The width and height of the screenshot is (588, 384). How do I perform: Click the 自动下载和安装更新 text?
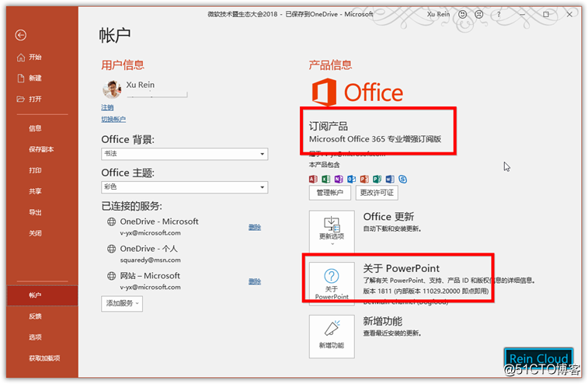pyautogui.click(x=392, y=229)
